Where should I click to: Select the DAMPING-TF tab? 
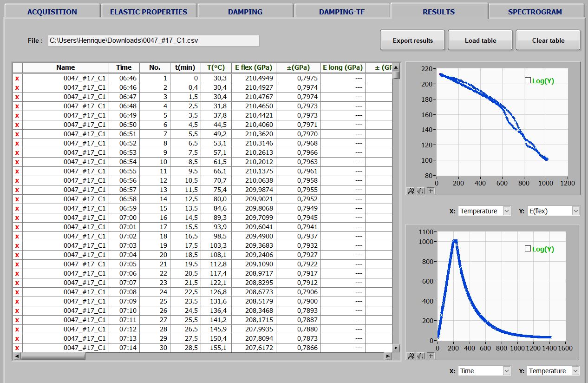coord(342,12)
